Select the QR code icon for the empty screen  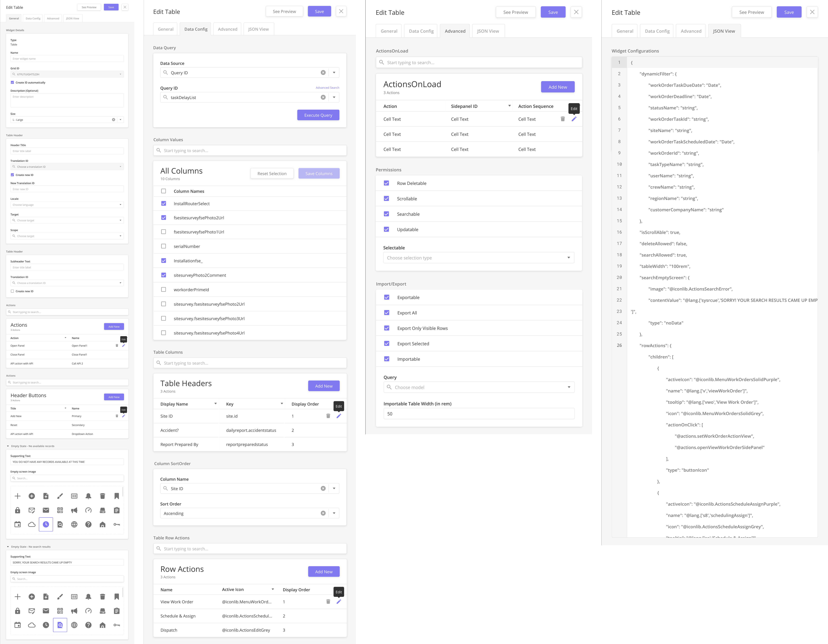point(60,510)
